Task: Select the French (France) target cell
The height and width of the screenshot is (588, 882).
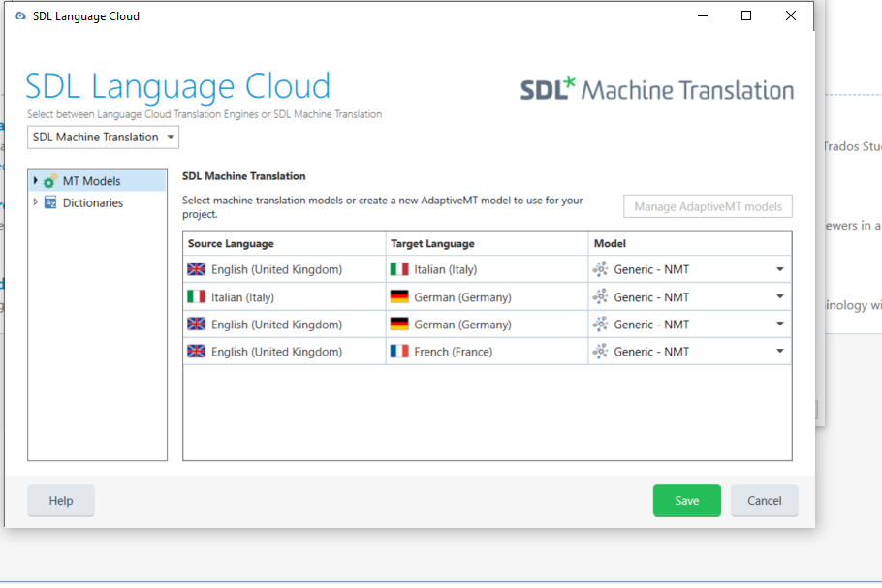Action: point(488,352)
